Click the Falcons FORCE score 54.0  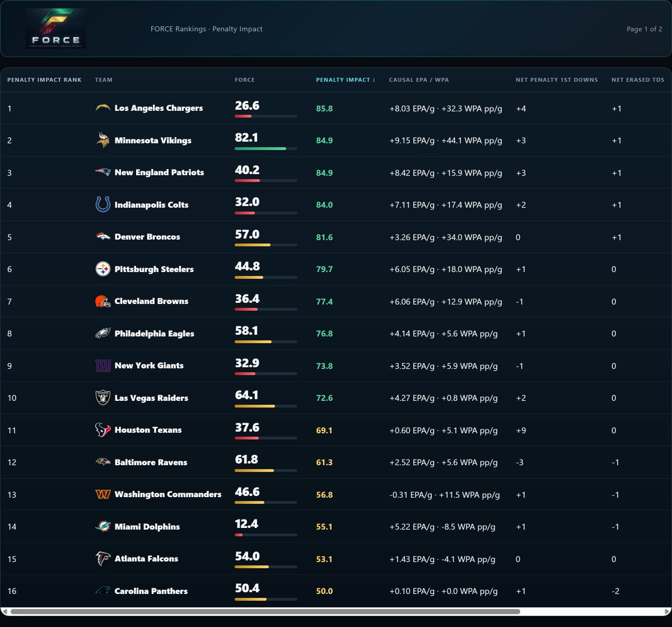click(x=247, y=556)
